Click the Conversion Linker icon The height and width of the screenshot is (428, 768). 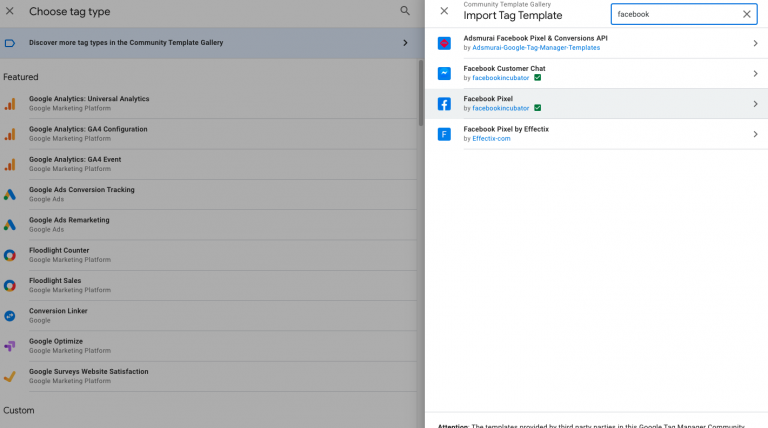pos(10,316)
